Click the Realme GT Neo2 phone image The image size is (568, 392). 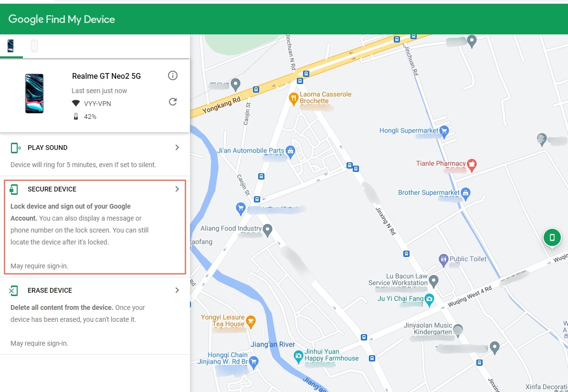pyautogui.click(x=34, y=94)
